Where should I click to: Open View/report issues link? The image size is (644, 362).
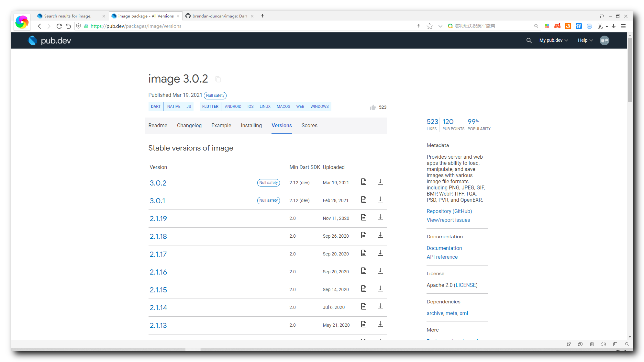pos(448,220)
